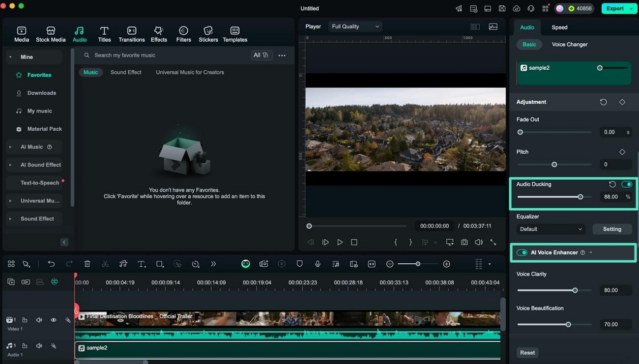Click the Reset button
639x364 pixels.
tap(527, 353)
